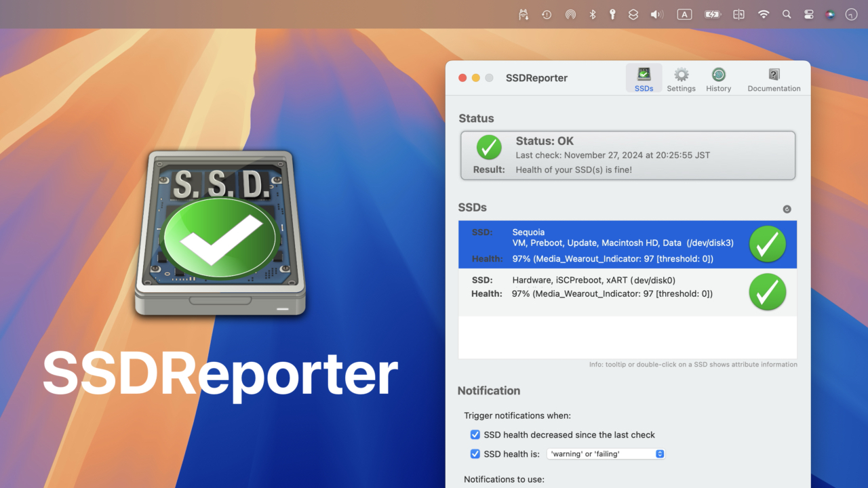868x488 pixels.
Task: Select the Sequoia SSD row
Action: [627, 245]
